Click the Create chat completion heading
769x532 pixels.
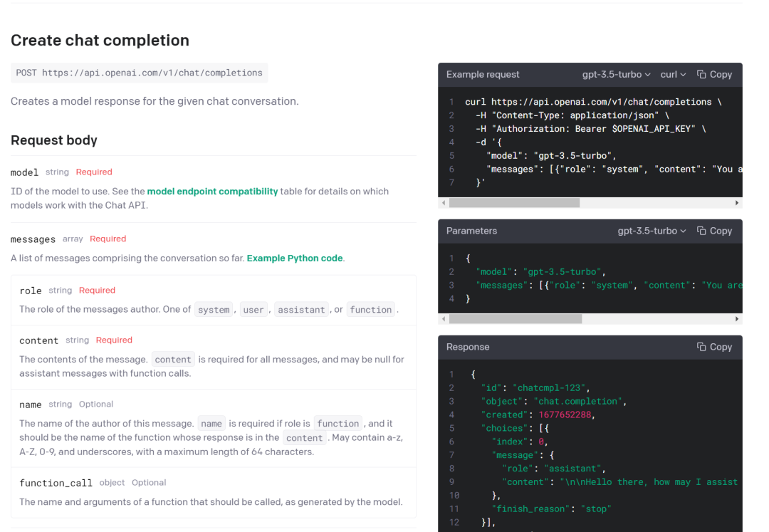pos(100,40)
